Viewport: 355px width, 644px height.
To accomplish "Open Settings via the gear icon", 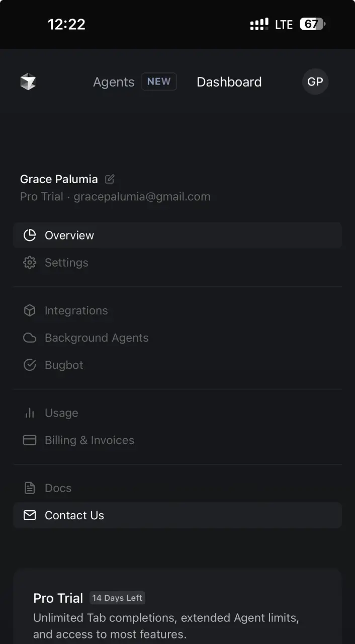I will pos(30,263).
